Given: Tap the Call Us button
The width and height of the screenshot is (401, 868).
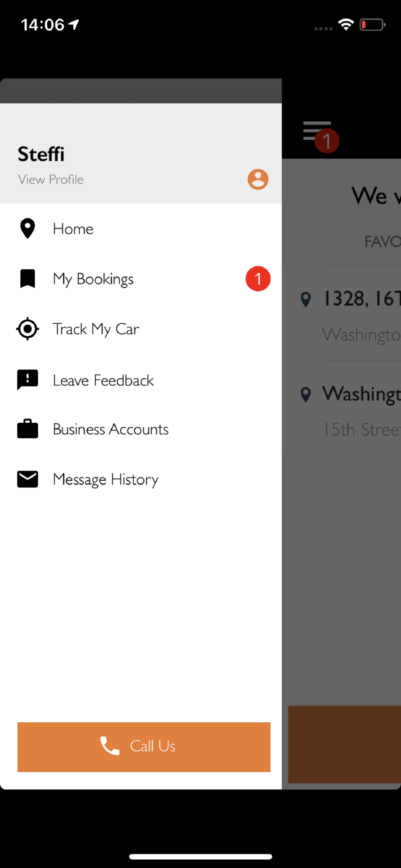Looking at the screenshot, I should point(144,747).
